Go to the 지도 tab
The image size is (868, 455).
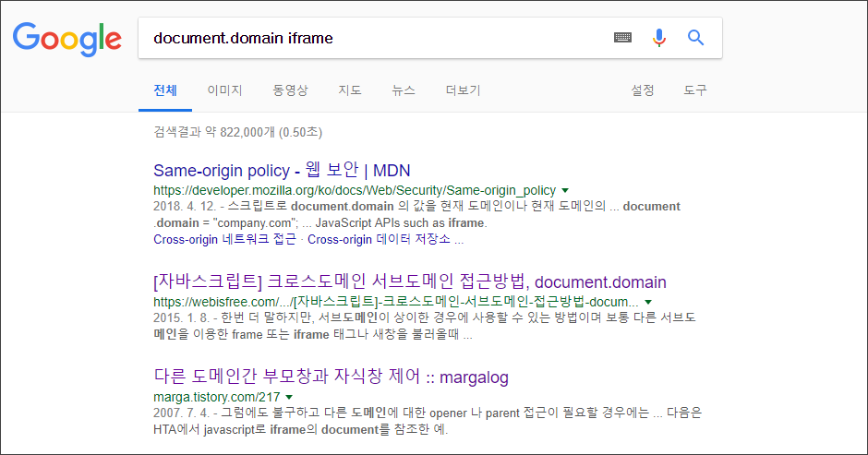point(350,90)
